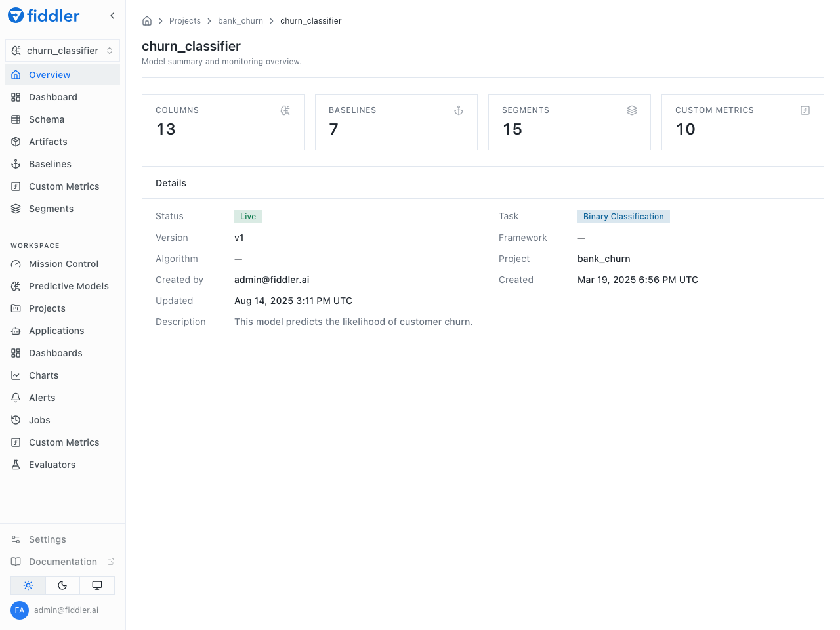
Task: Collapse the sidebar with the chevron
Action: [x=112, y=16]
